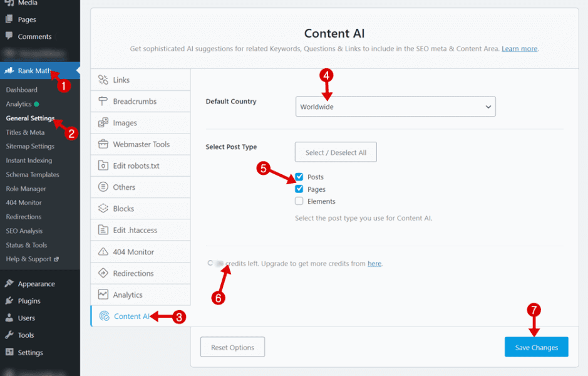Open the Links settings icon
Image resolution: width=588 pixels, height=376 pixels.
click(x=103, y=80)
